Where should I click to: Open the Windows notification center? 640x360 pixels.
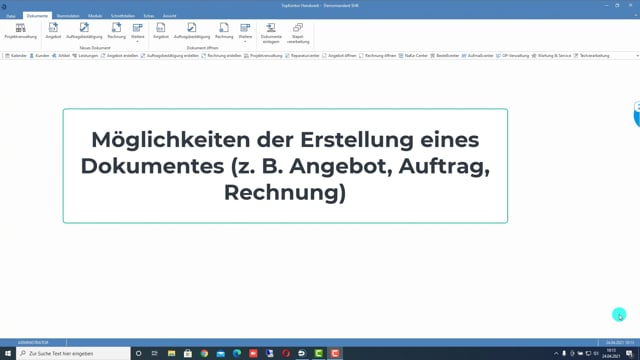click(x=629, y=353)
